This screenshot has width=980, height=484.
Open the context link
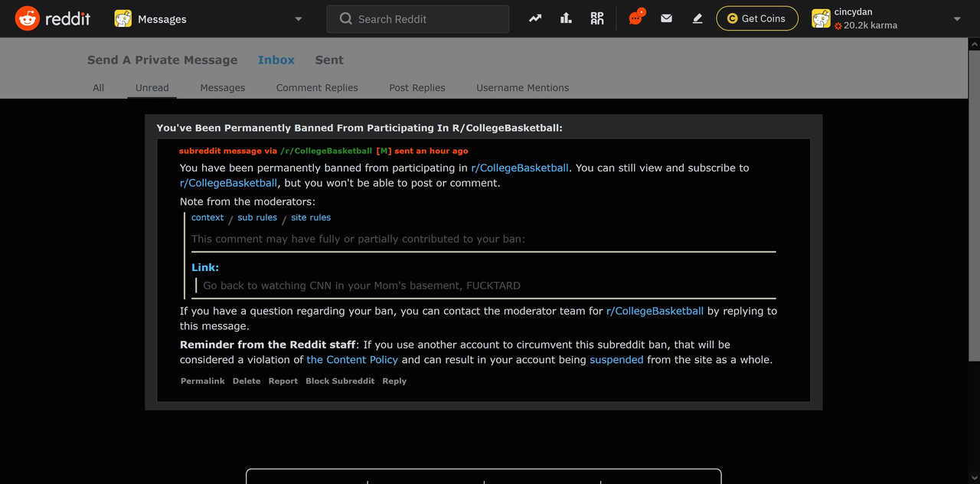pos(207,217)
